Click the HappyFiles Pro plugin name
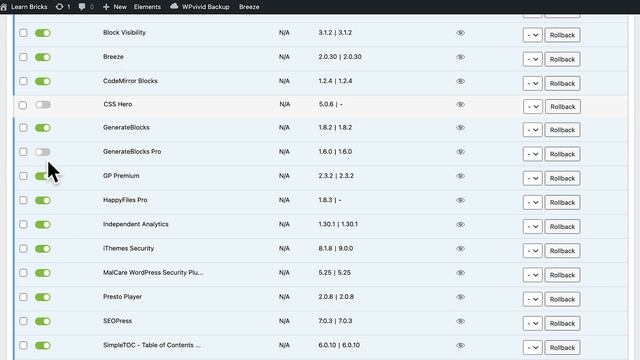The width and height of the screenshot is (640, 360). pos(125,200)
